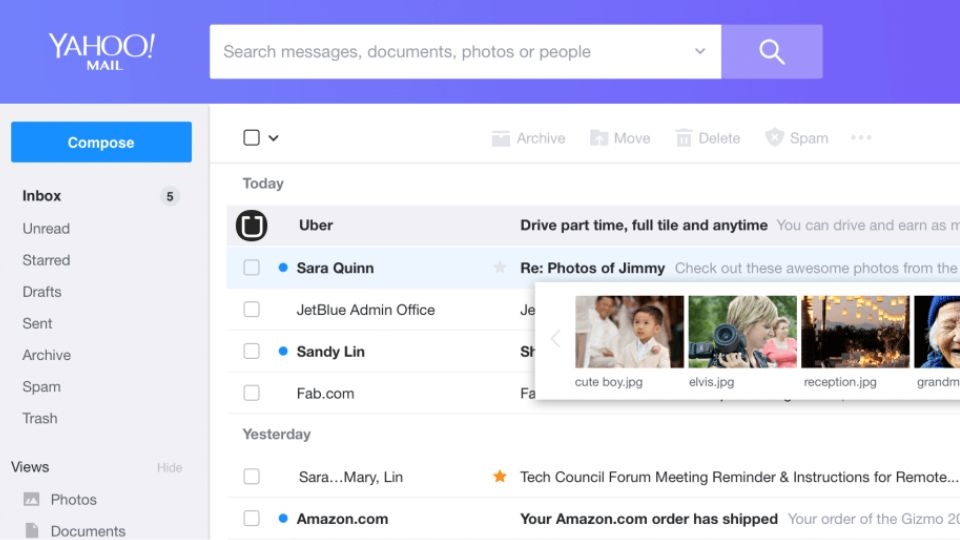Open the Spam folder in sidebar
This screenshot has width=960, height=540.
tap(42, 387)
